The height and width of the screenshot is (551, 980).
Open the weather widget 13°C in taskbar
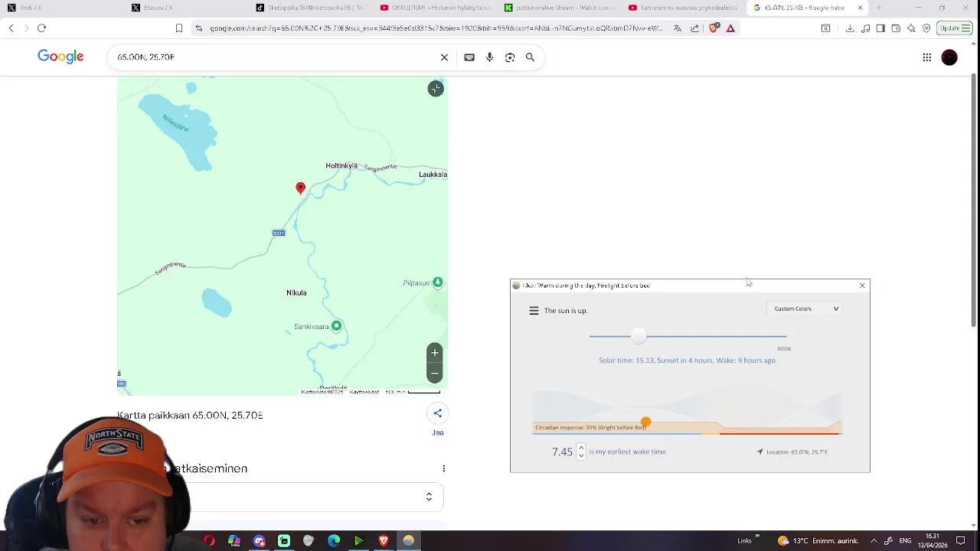click(x=818, y=541)
